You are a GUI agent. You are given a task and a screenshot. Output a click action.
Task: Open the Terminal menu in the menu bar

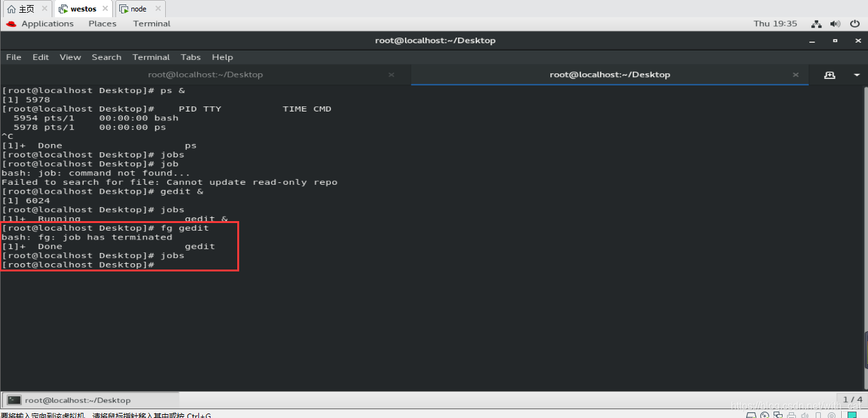point(151,57)
